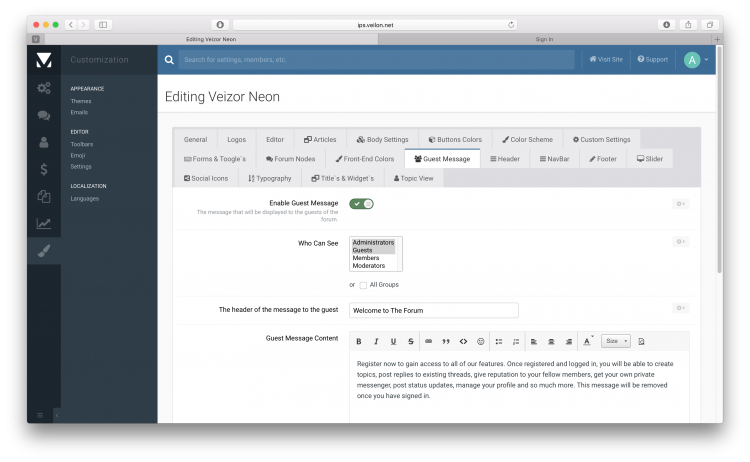750x462 pixels.
Task: Disable the Enable Guest Message toggle
Action: 361,204
